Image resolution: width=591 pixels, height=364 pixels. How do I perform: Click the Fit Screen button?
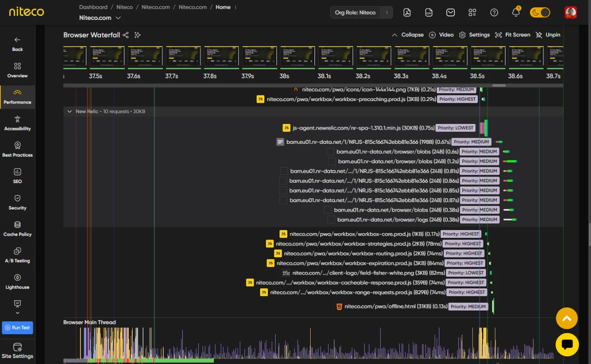[x=512, y=35]
